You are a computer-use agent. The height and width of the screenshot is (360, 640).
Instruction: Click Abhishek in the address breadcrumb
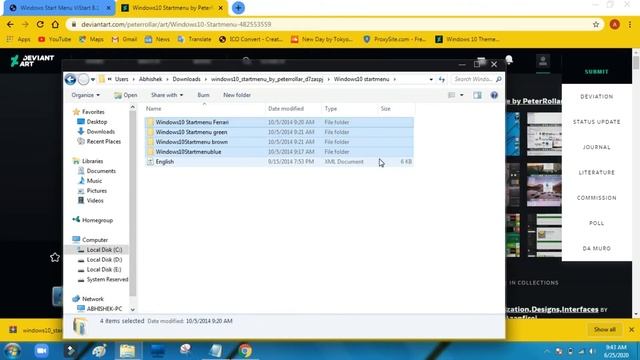point(150,79)
